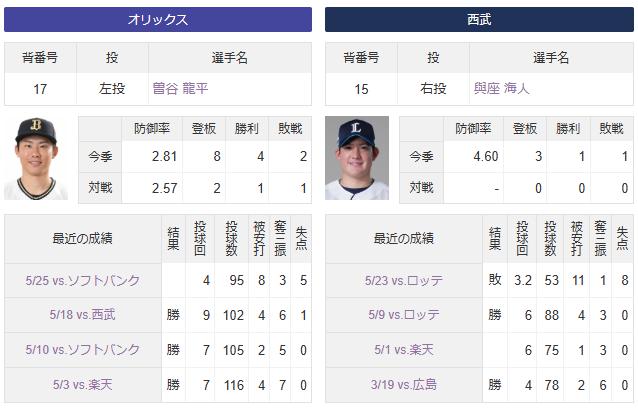Click the Orix pitcher's photo
Image resolution: width=638 pixels, height=411 pixels.
(x=36, y=158)
